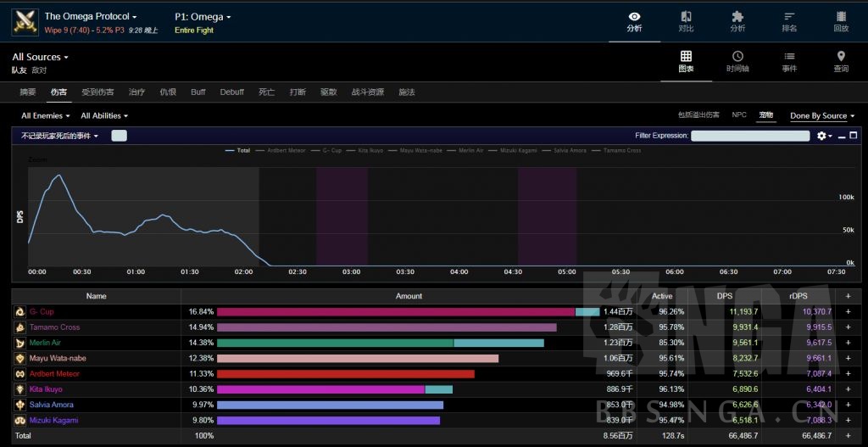The height and width of the screenshot is (447, 868).
Task: Expand the All Enemies dropdown
Action: [x=46, y=116]
